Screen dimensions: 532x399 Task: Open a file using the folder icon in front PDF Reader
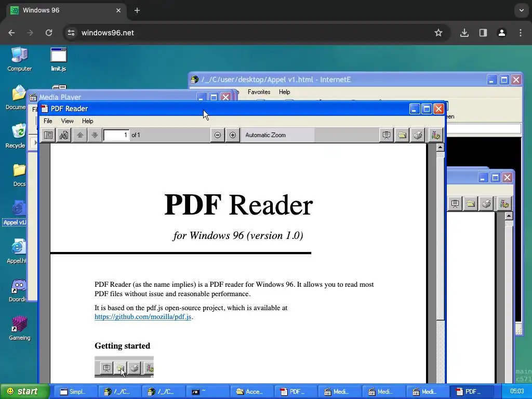[402, 135]
